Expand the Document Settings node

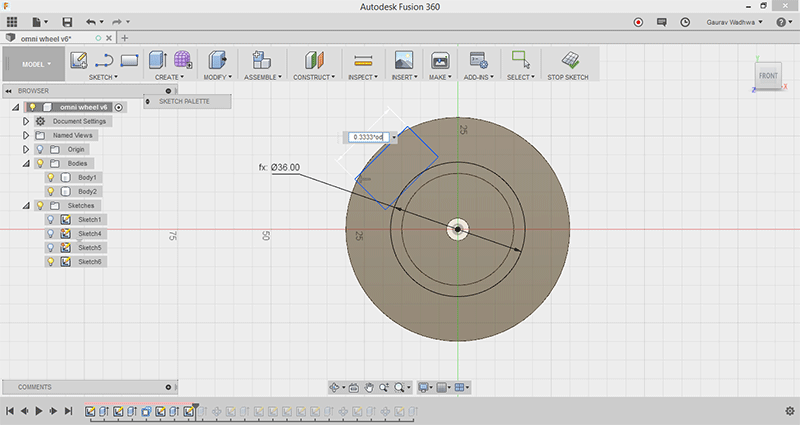click(x=26, y=121)
